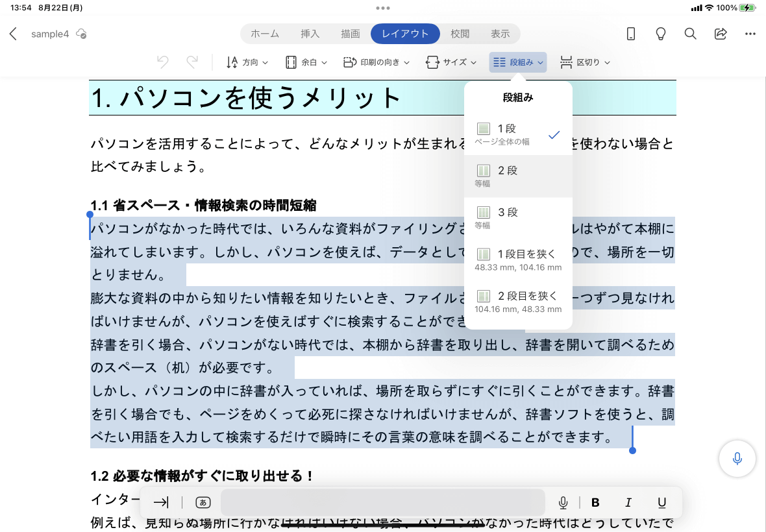Screen dimensions: 766x532
Task: Open the 方向 text direction dropdown
Action: (247, 62)
